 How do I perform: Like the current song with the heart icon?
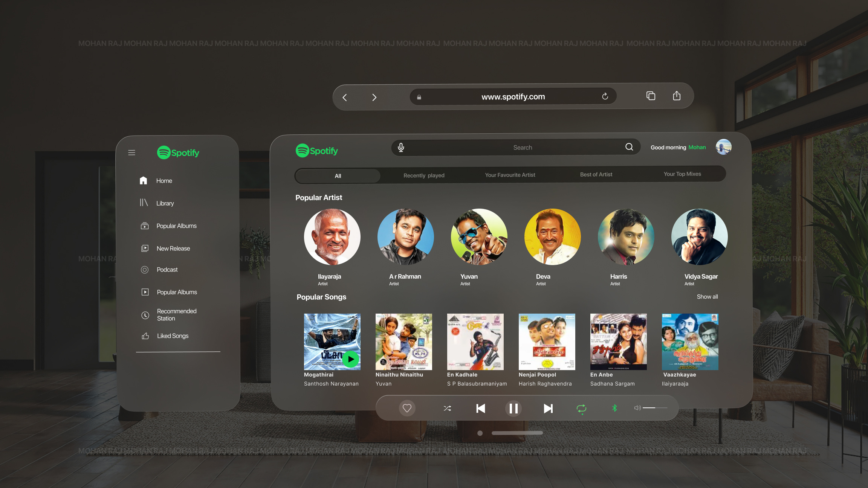pos(407,408)
